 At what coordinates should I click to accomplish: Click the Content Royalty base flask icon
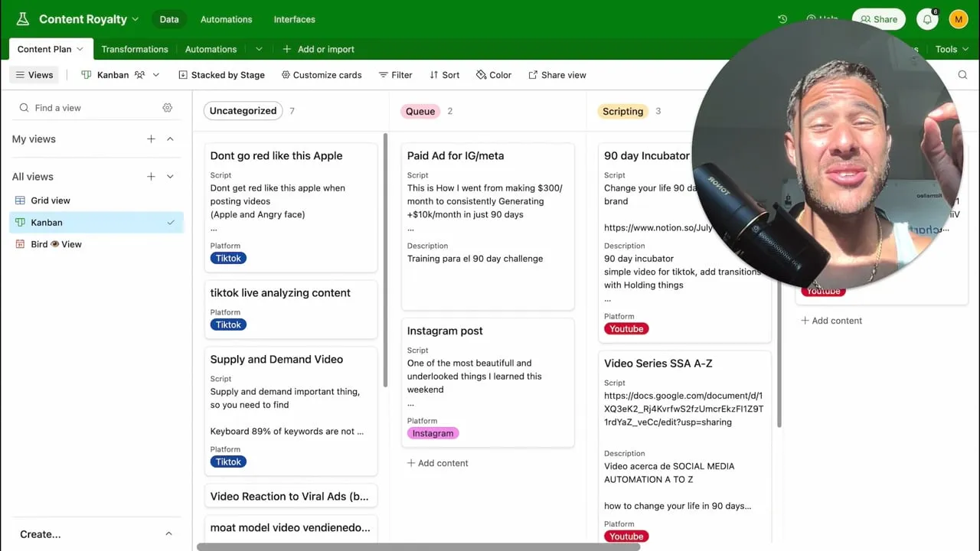pos(22,19)
